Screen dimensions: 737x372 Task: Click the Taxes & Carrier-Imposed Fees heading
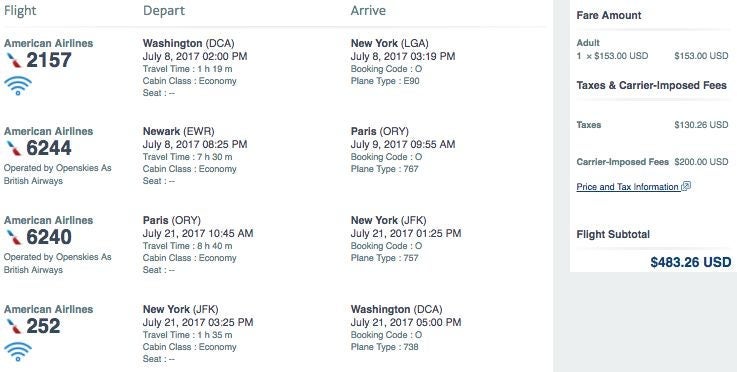point(651,85)
